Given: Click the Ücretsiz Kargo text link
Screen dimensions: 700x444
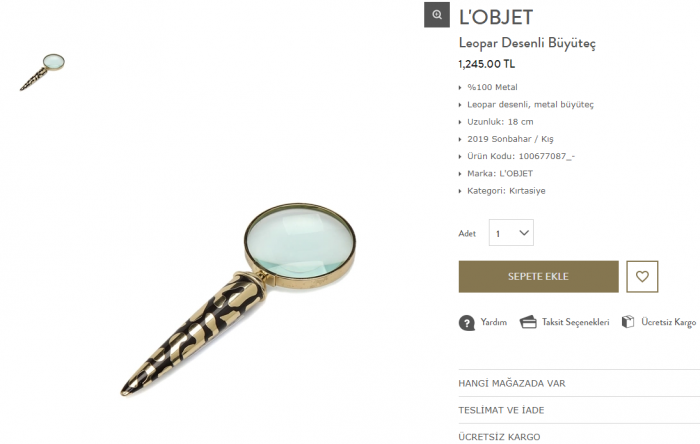Looking at the screenshot, I should (x=668, y=322).
